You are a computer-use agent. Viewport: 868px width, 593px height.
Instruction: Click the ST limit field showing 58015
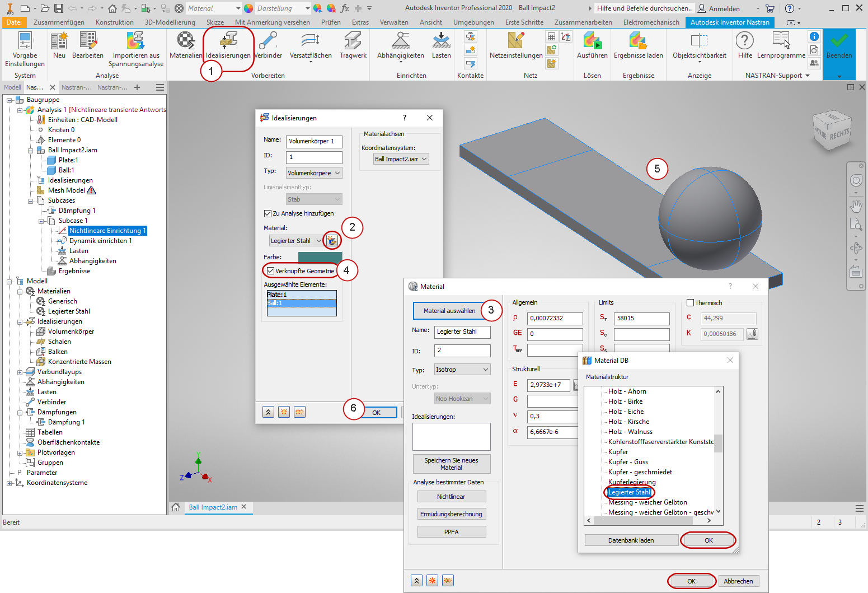click(x=641, y=318)
